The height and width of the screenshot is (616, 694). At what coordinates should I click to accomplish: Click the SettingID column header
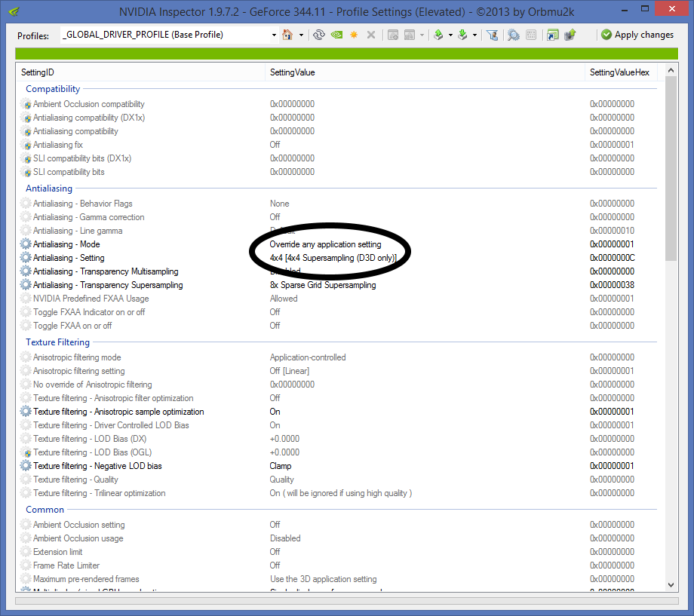(141, 72)
